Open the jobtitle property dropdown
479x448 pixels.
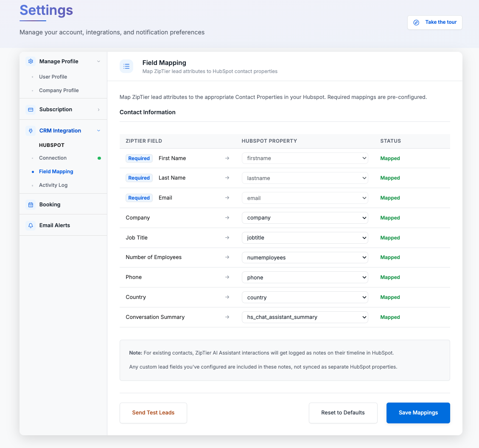pos(305,238)
